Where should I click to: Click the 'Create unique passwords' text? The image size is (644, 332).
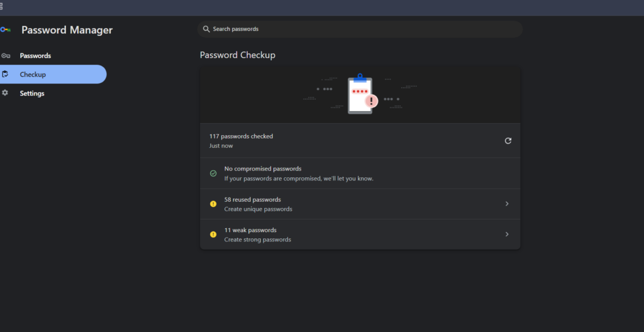point(258,209)
